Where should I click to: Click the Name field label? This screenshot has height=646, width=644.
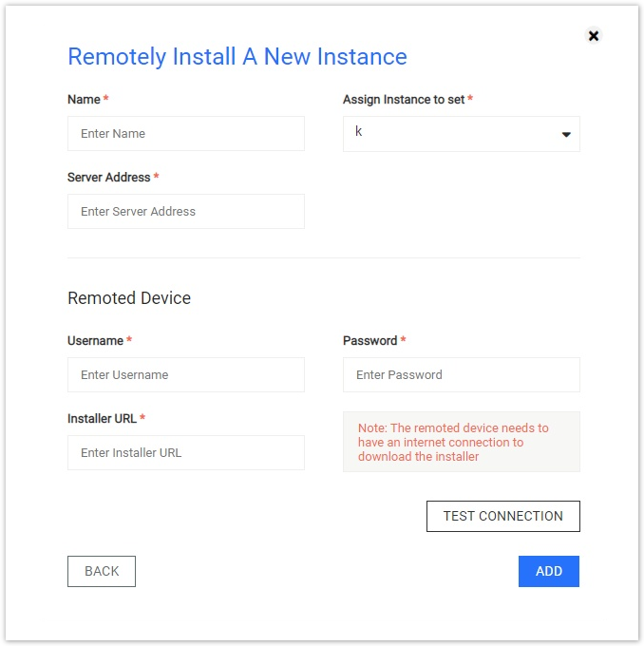[x=84, y=100]
